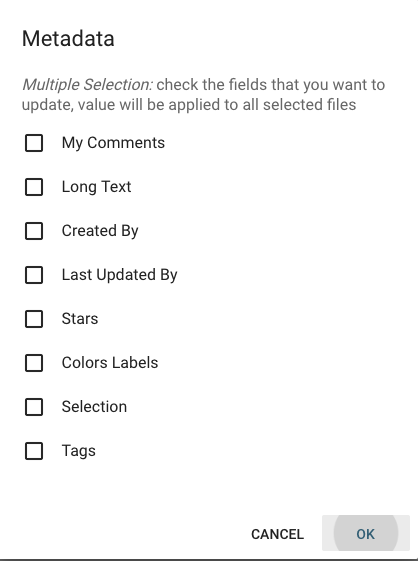Image resolution: width=418 pixels, height=561 pixels.
Task: Click the Selection label text
Action: (94, 407)
